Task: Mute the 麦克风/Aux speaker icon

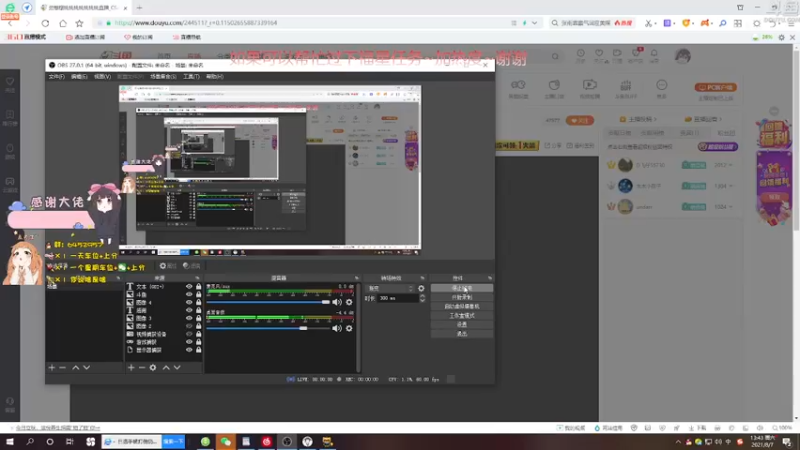Action: pos(337,302)
